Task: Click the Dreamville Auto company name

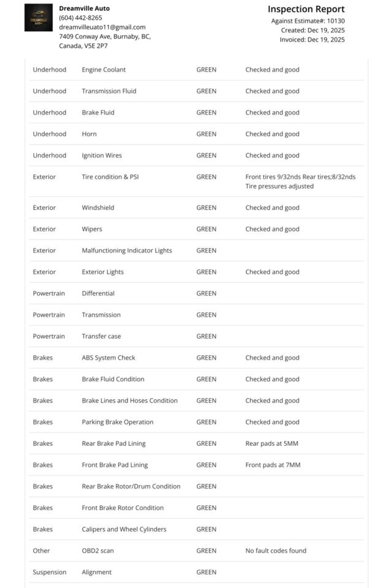Action: pos(85,9)
